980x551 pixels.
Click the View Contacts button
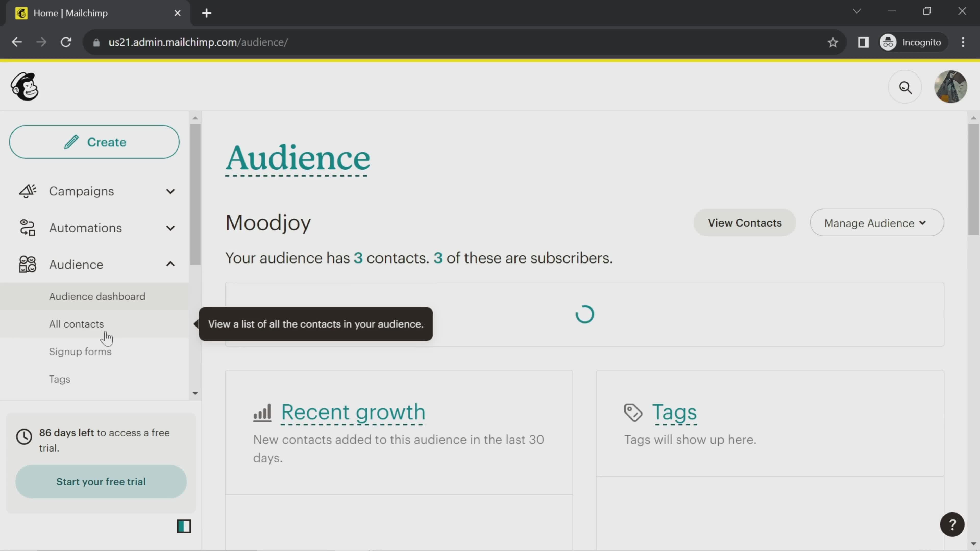coord(744,223)
